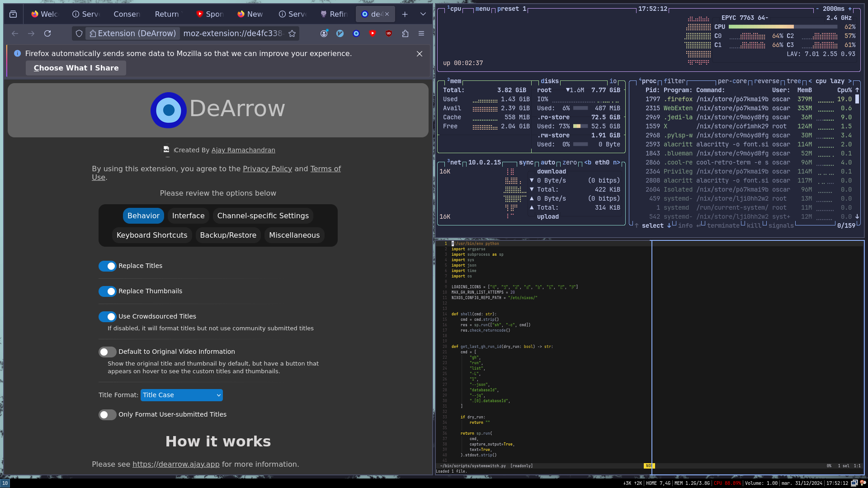868x488 pixels.
Task: Click the DeArrow logo in the header
Action: [169, 110]
